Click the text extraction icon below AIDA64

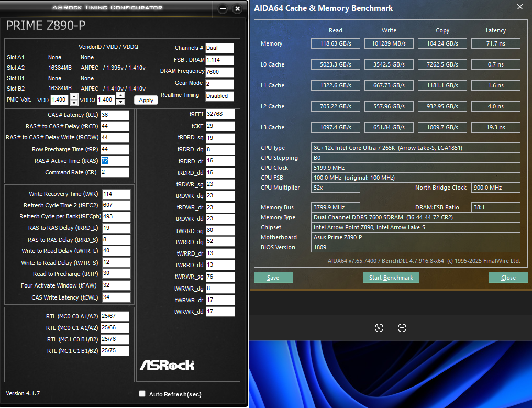pos(402,328)
